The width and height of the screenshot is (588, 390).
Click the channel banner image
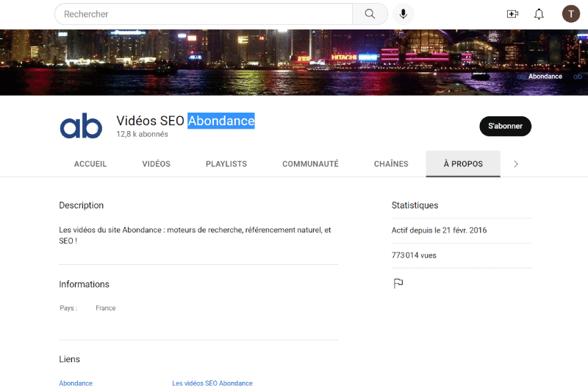pyautogui.click(x=294, y=63)
